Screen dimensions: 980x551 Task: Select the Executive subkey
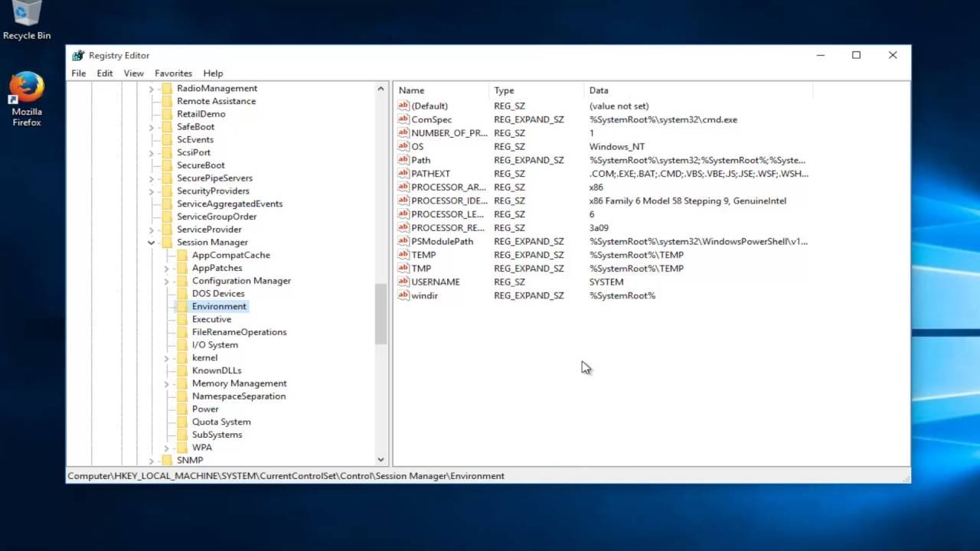click(211, 319)
